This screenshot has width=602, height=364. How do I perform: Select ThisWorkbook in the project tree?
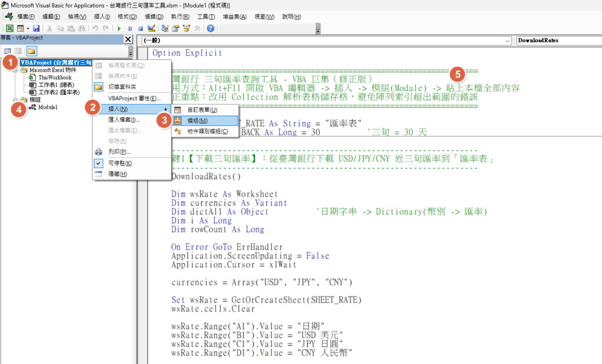[x=55, y=77]
